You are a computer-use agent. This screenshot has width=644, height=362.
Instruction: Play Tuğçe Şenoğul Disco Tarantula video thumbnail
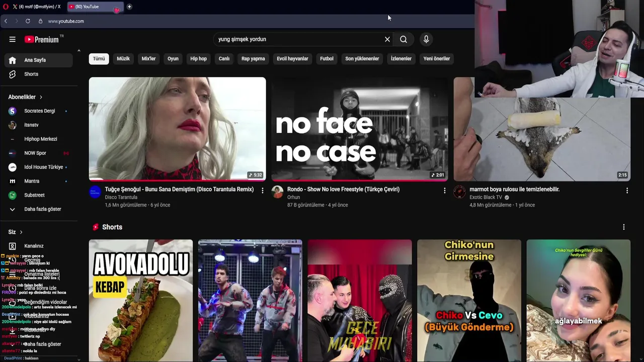177,129
